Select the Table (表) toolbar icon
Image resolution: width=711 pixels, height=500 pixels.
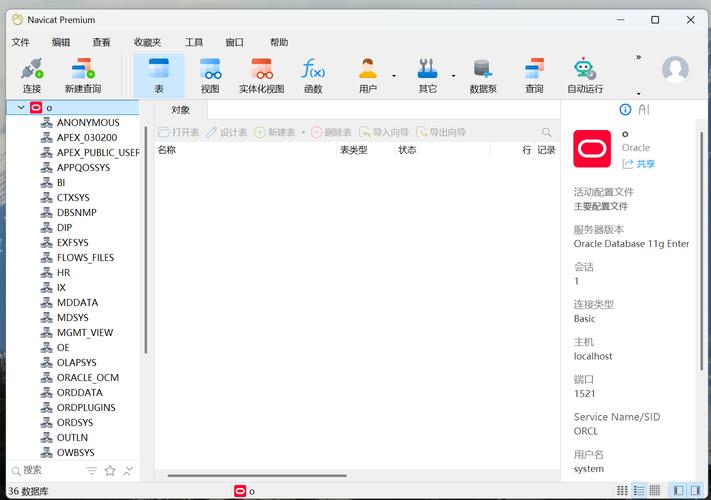pos(159,69)
